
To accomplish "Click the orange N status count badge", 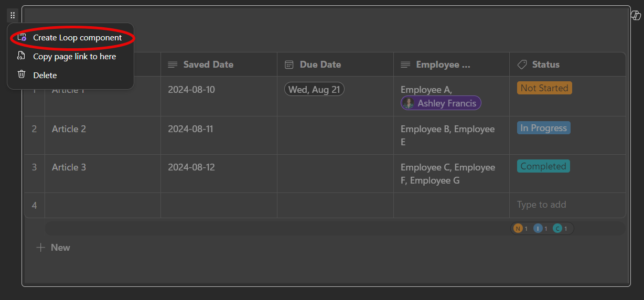I will point(518,229).
